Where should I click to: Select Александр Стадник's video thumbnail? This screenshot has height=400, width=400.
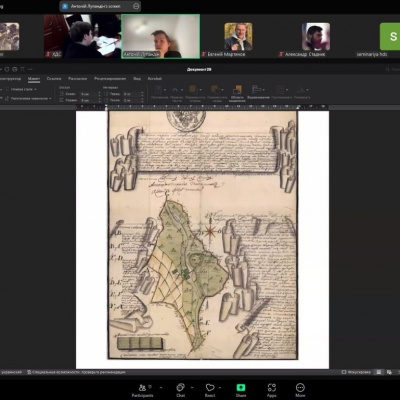pos(316,37)
